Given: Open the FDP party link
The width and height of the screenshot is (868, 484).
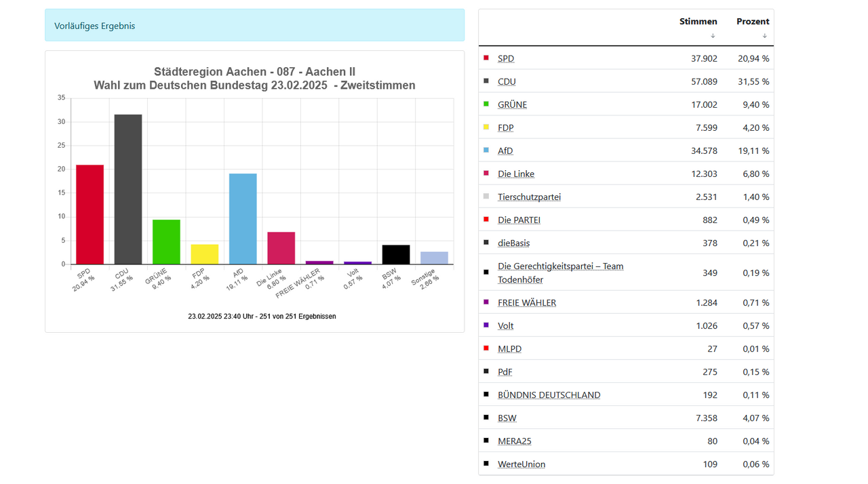Looking at the screenshot, I should click(506, 128).
